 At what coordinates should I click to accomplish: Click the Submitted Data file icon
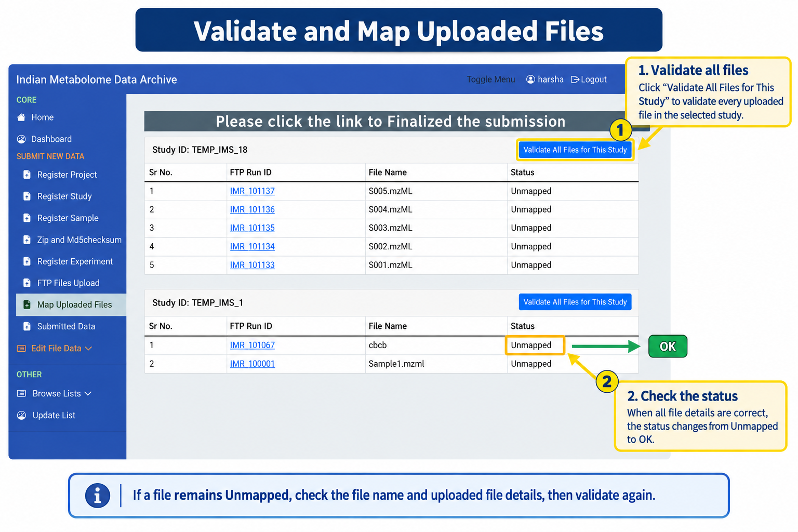27,326
